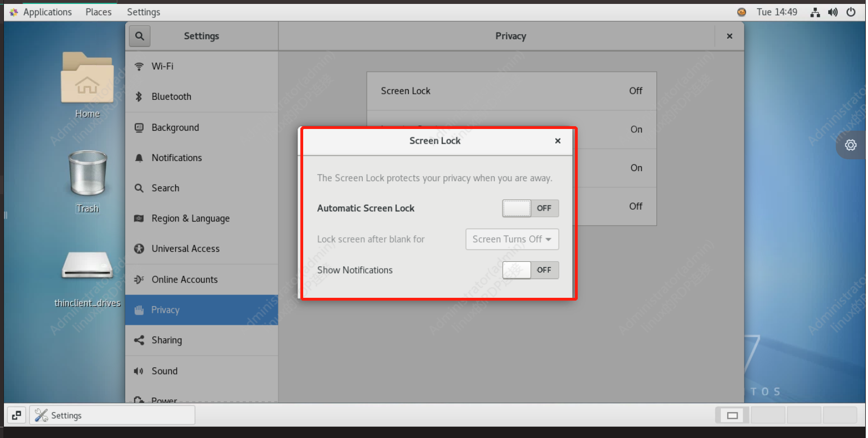
Task: Enable Automatic Screen Lock
Action: tap(530, 208)
